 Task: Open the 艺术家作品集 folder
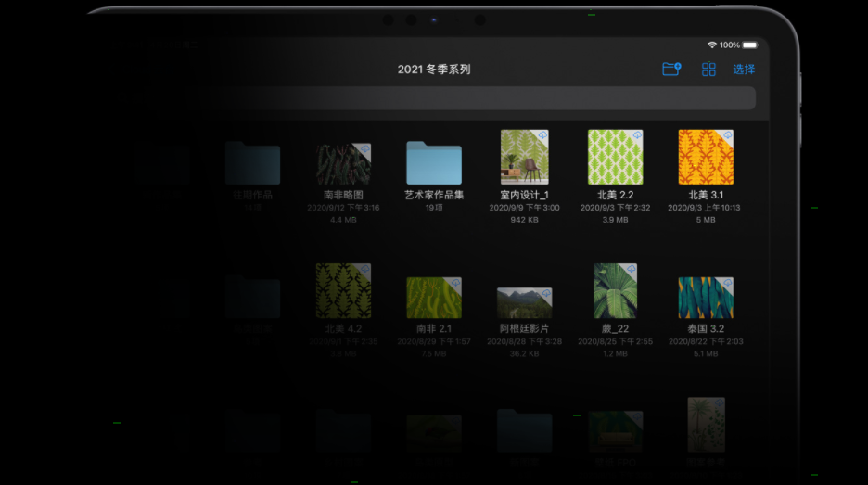click(x=434, y=162)
